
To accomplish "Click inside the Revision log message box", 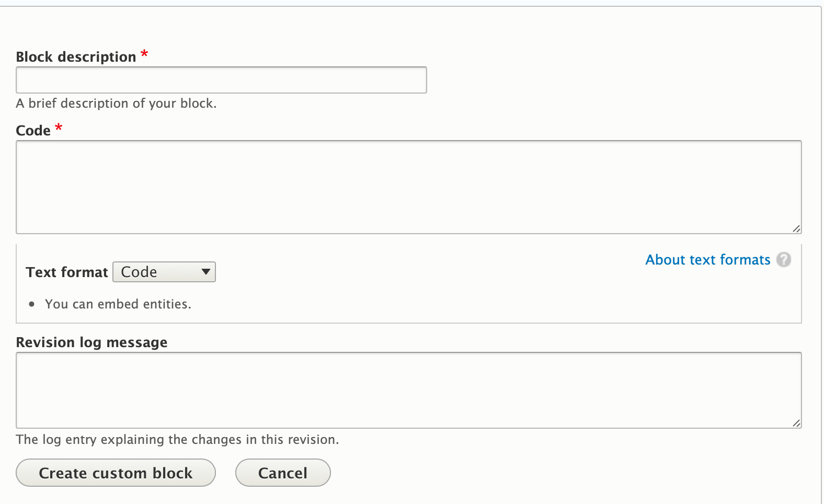I will coord(409,391).
